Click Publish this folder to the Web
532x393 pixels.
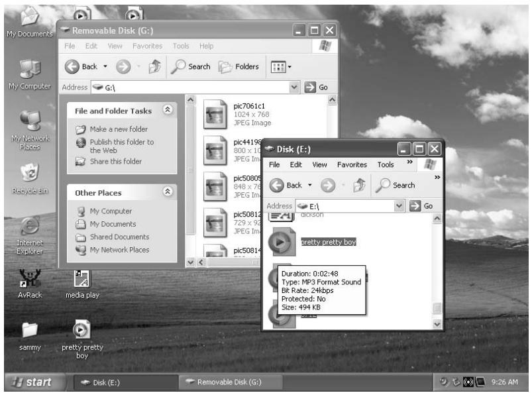click(x=115, y=146)
